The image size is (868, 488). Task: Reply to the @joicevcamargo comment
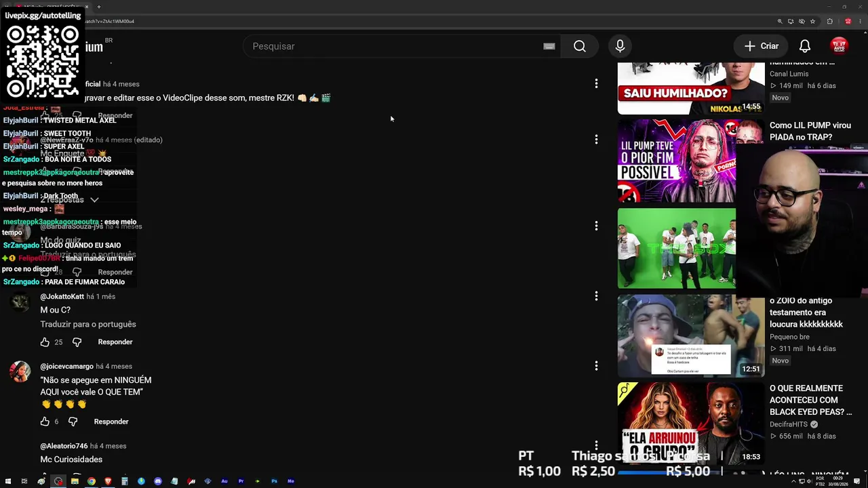pos(111,422)
